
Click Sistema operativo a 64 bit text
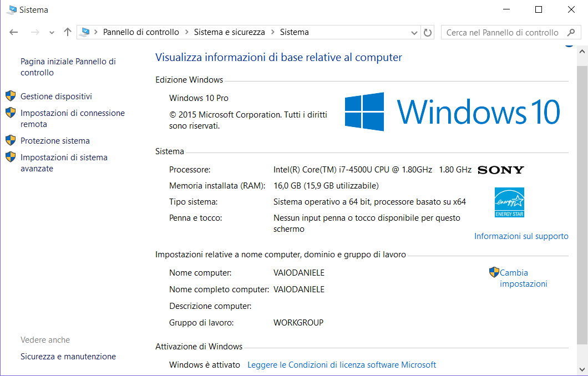(370, 202)
